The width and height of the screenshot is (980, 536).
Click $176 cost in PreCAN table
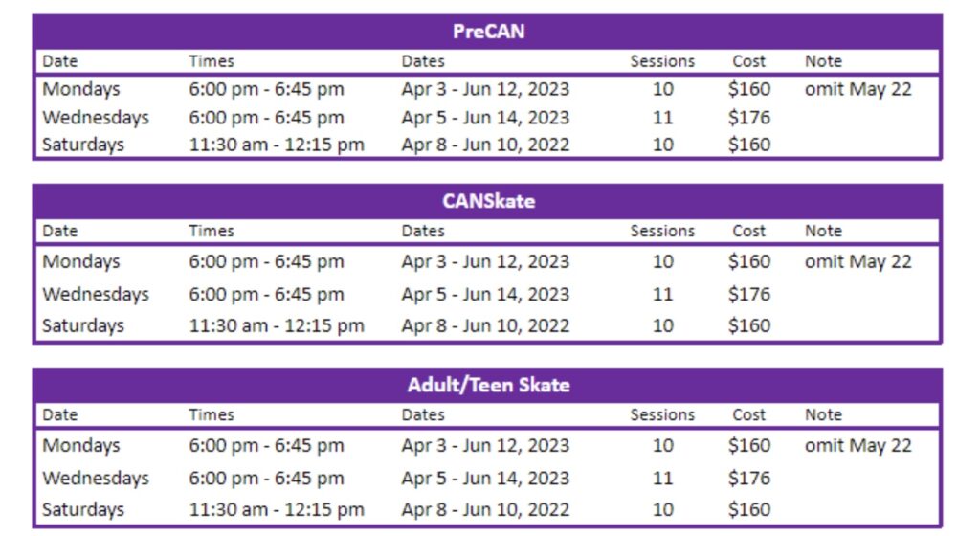[748, 118]
